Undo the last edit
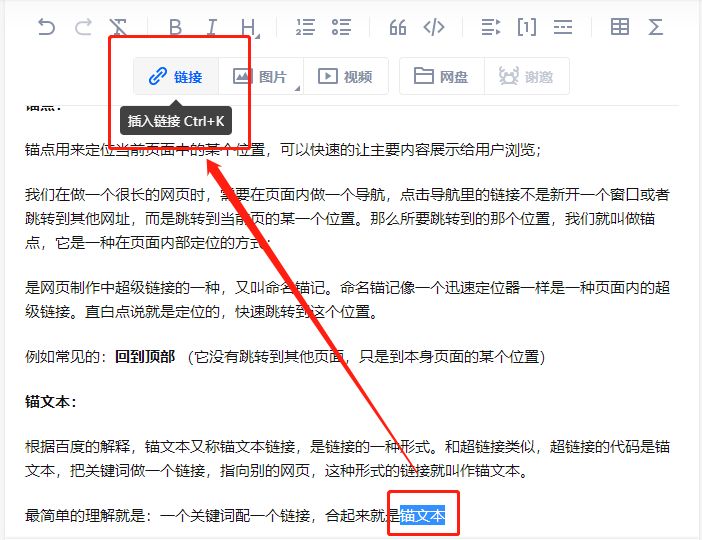 pyautogui.click(x=46, y=27)
